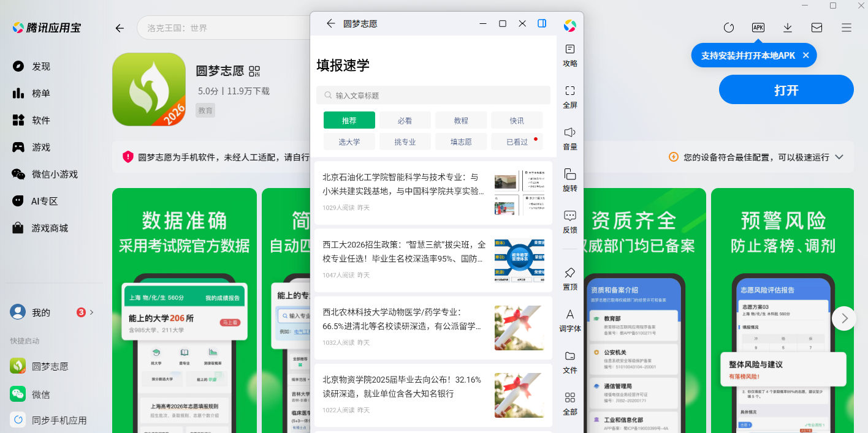Select the 教程 tab
Screen dimensions: 868x433
[x=461, y=120]
